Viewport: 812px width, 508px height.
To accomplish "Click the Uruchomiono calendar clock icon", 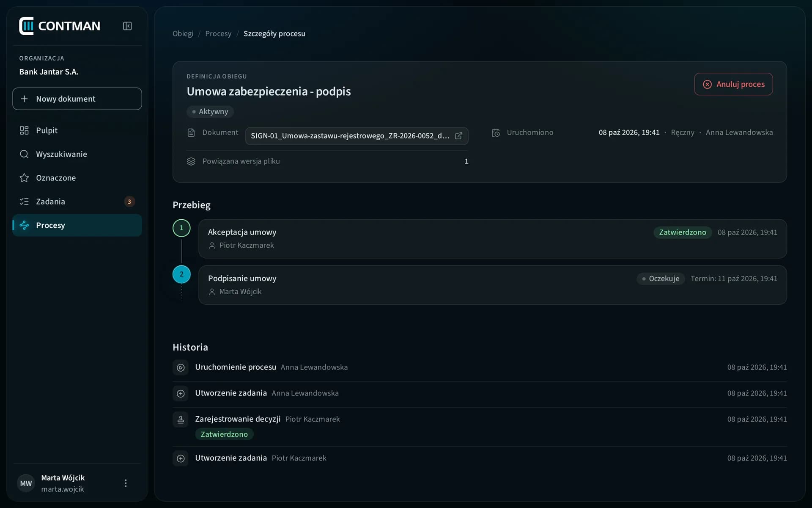I will [496, 133].
